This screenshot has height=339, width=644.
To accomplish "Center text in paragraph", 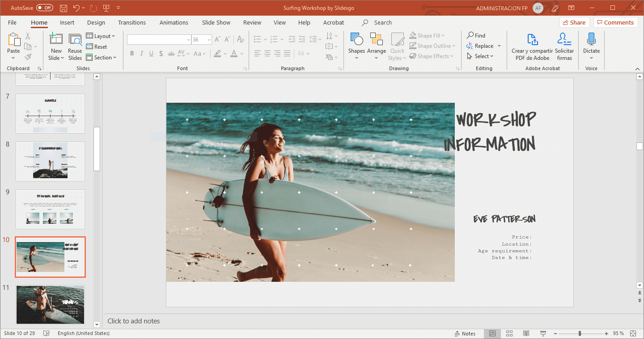I will 267,54.
